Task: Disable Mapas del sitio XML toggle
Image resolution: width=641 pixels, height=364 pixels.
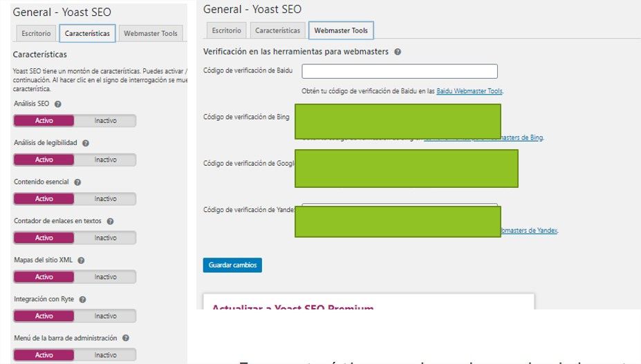Action: (x=106, y=277)
